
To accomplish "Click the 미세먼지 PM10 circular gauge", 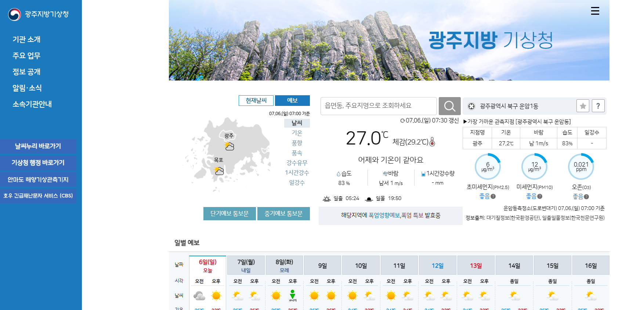I will 535,167.
